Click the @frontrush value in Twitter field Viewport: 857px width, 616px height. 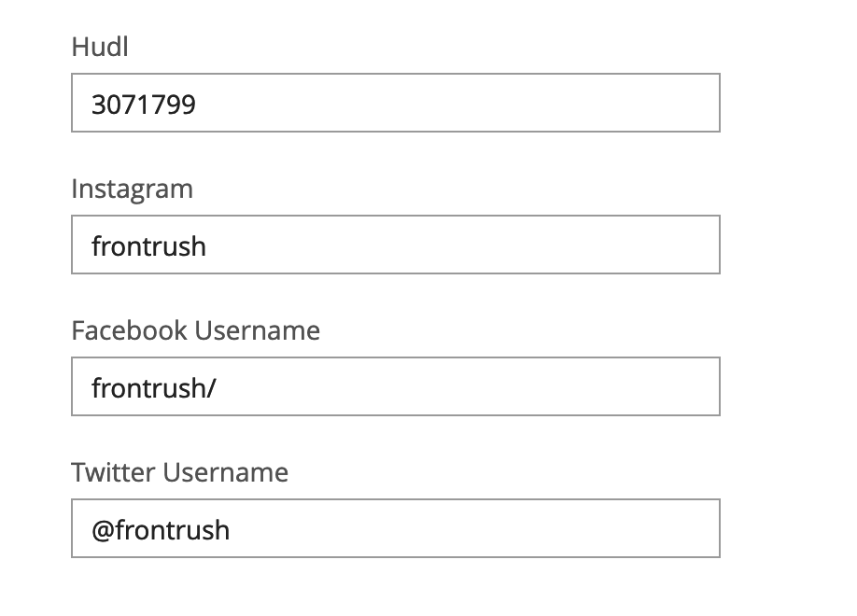coord(161,530)
